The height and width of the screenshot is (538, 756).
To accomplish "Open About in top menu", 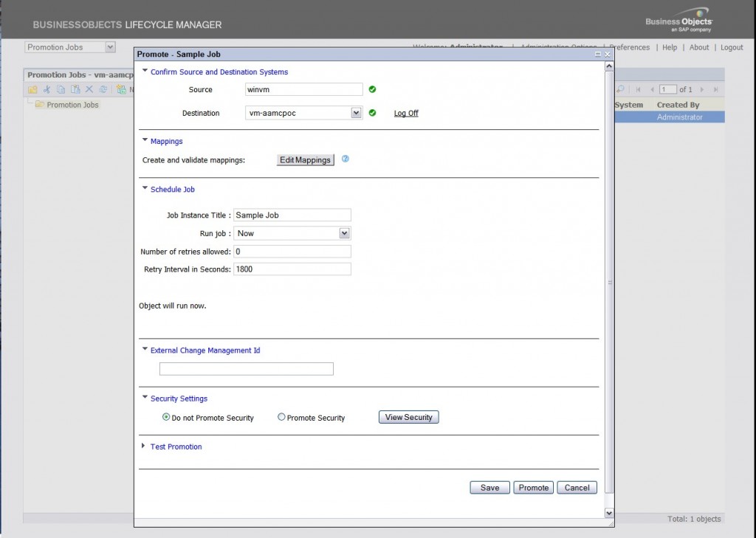I will 699,47.
